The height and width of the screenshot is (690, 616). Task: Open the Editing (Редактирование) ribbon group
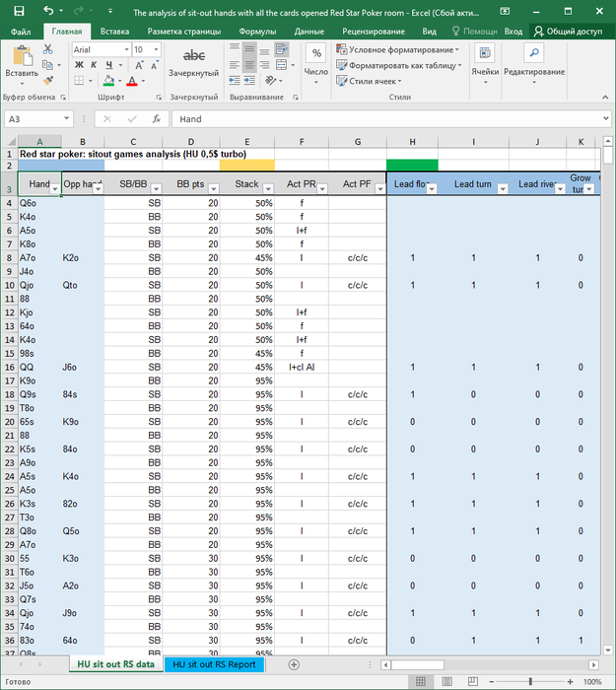point(533,61)
